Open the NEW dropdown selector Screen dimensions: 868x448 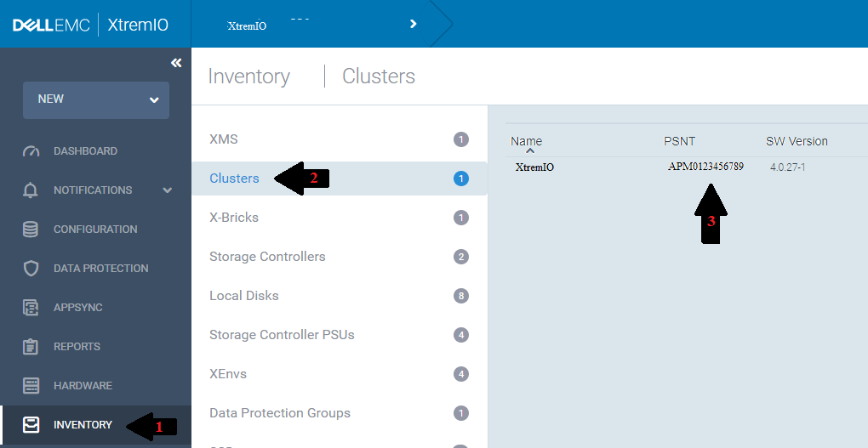95,99
